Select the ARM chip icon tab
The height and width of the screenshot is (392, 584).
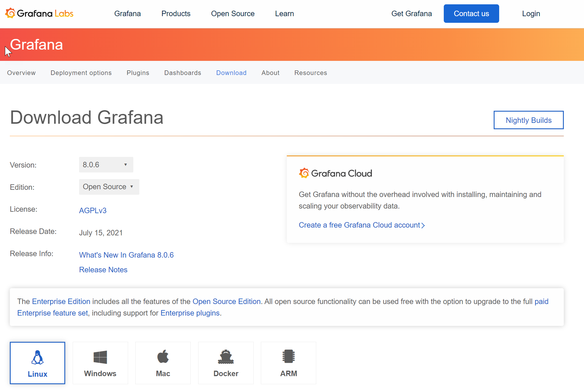289,363
